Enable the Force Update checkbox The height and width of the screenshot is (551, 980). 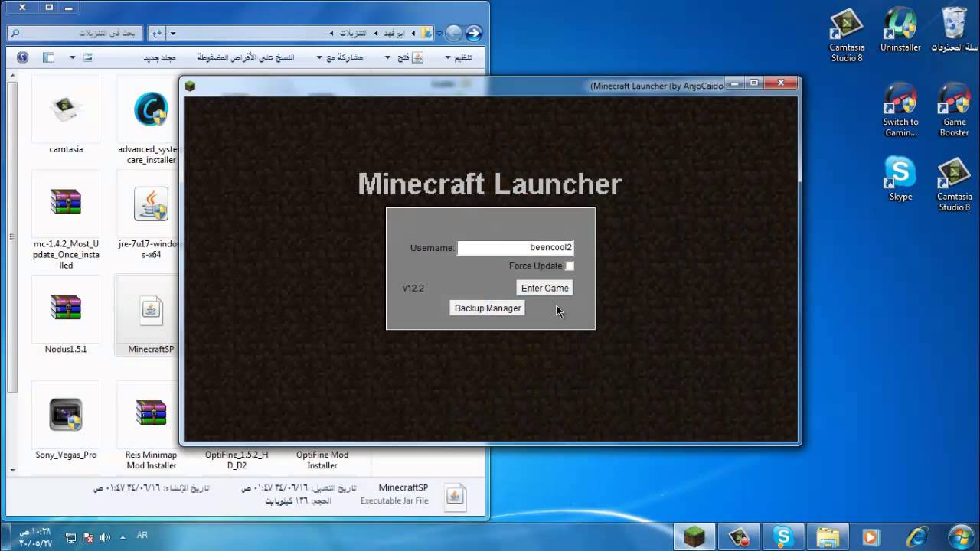tap(570, 266)
